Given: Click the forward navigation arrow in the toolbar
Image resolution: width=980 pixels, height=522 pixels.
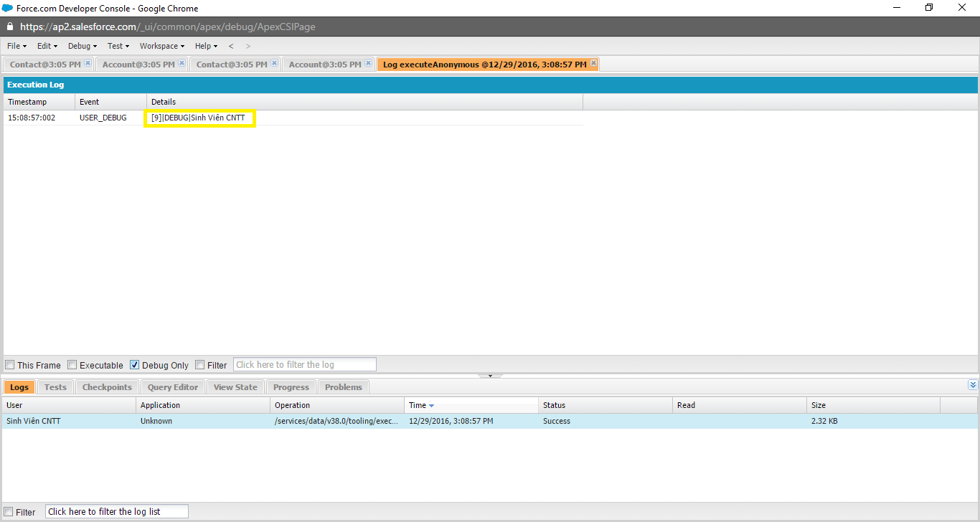Looking at the screenshot, I should (x=248, y=45).
